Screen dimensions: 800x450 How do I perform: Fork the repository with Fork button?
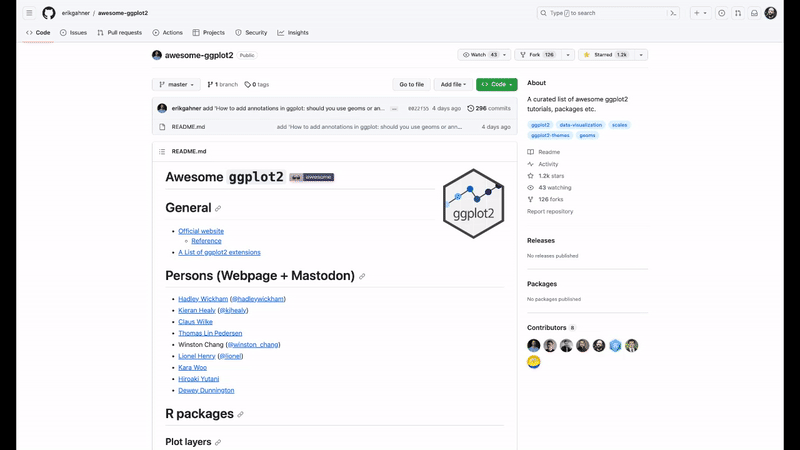(x=538, y=55)
